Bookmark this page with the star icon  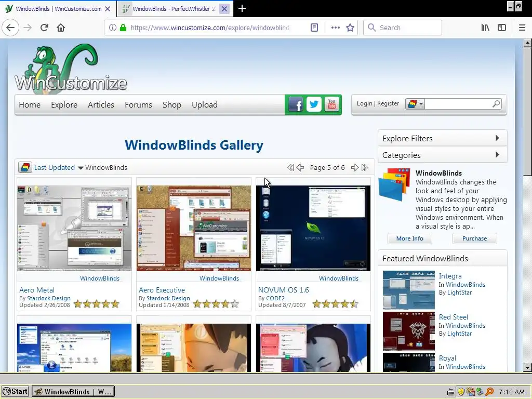(350, 28)
